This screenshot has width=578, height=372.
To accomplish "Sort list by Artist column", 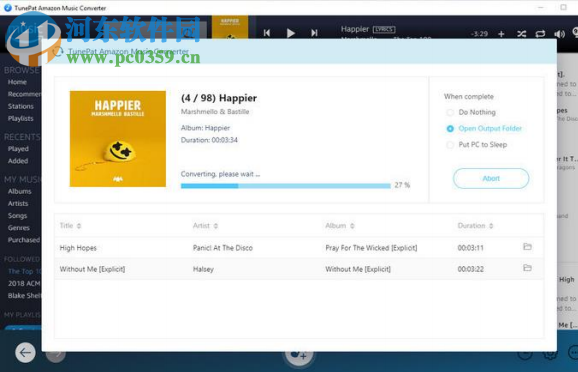I will [x=205, y=226].
